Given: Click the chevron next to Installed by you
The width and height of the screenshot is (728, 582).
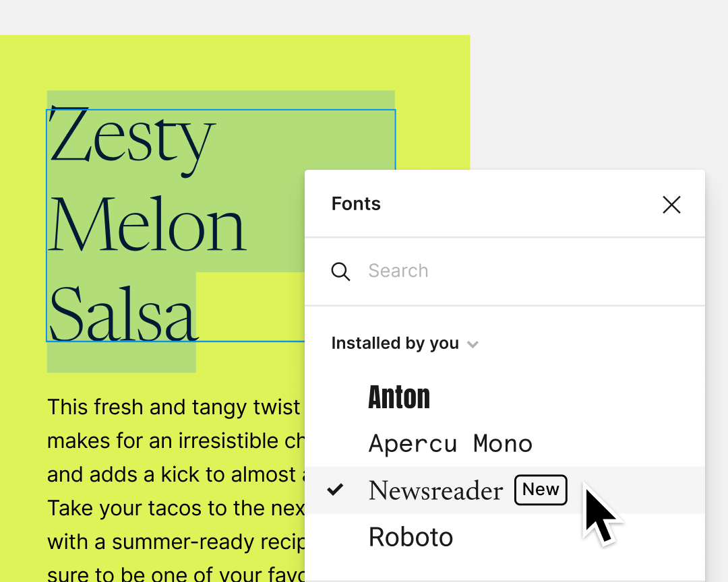Looking at the screenshot, I should (x=473, y=344).
